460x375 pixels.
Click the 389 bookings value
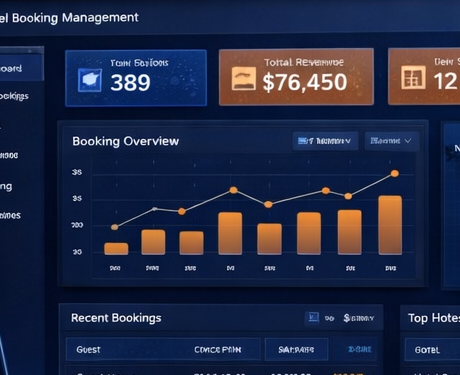click(130, 83)
